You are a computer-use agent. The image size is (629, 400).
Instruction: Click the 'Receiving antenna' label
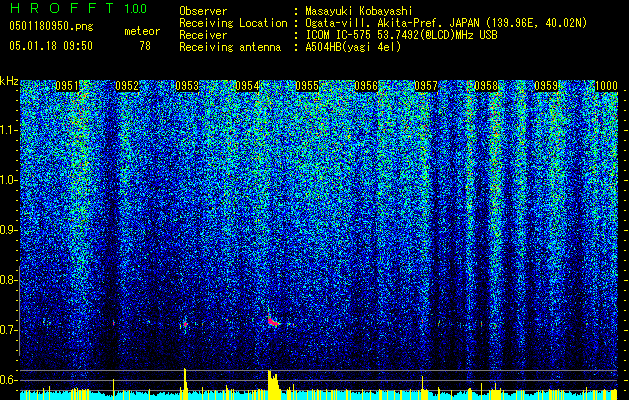click(230, 47)
